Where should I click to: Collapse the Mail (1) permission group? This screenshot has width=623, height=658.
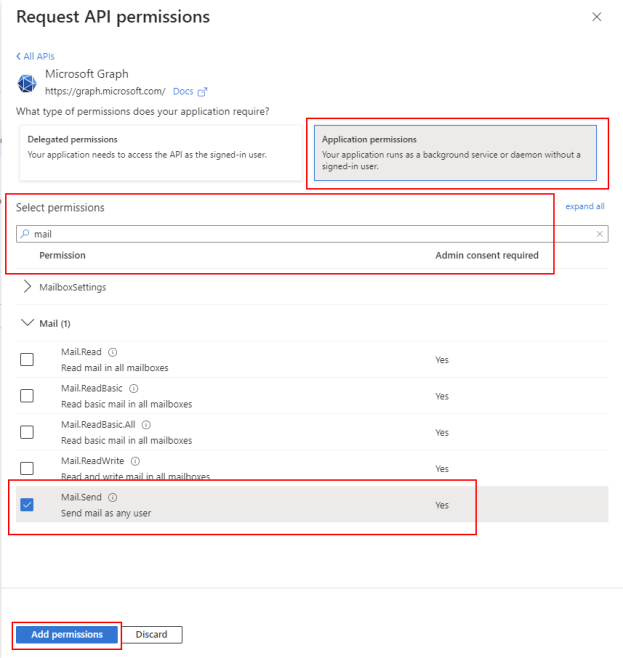coord(27,323)
